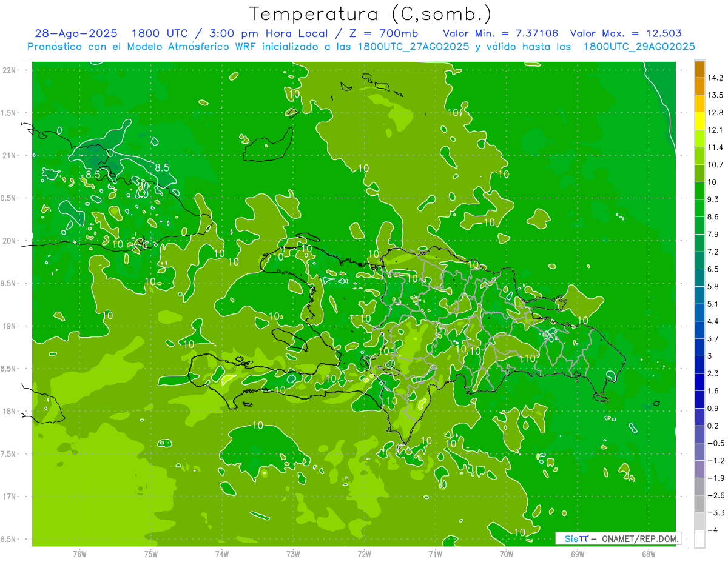This screenshot has height=562, width=728.
Task: Click legend value '11.4'
Action: tap(716, 147)
